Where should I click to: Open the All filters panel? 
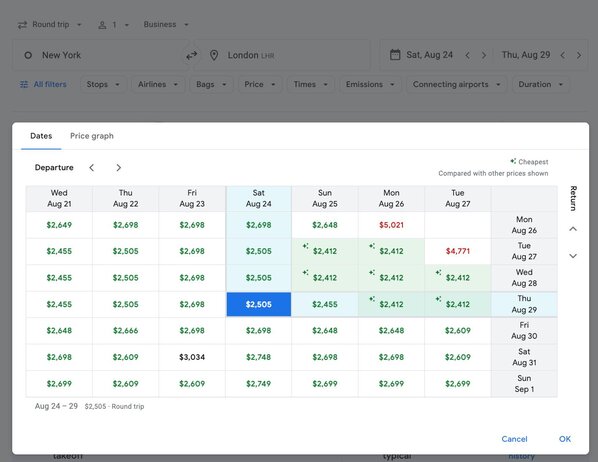[x=43, y=84]
